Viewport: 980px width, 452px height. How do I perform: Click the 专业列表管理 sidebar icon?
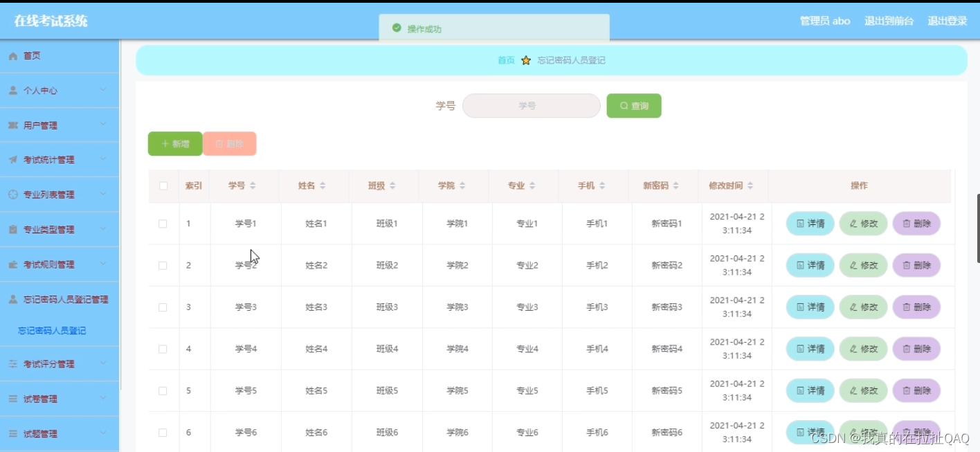pyautogui.click(x=12, y=195)
